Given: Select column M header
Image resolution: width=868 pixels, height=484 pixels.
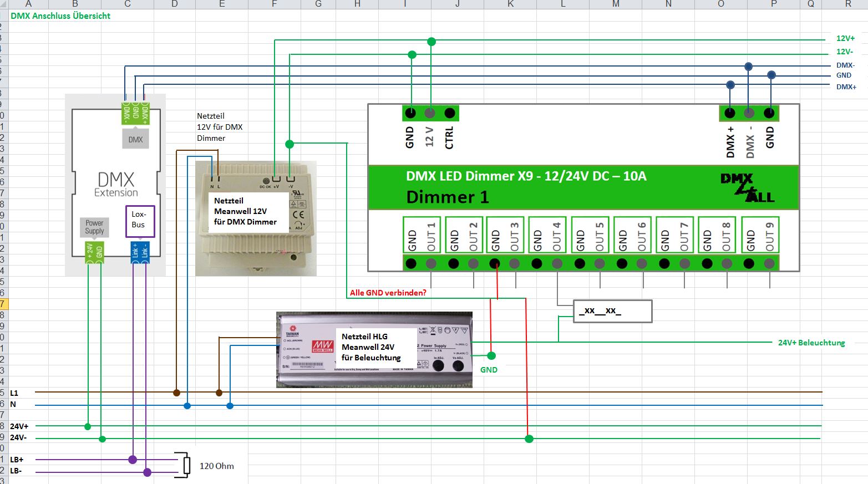Looking at the screenshot, I should [616, 4].
